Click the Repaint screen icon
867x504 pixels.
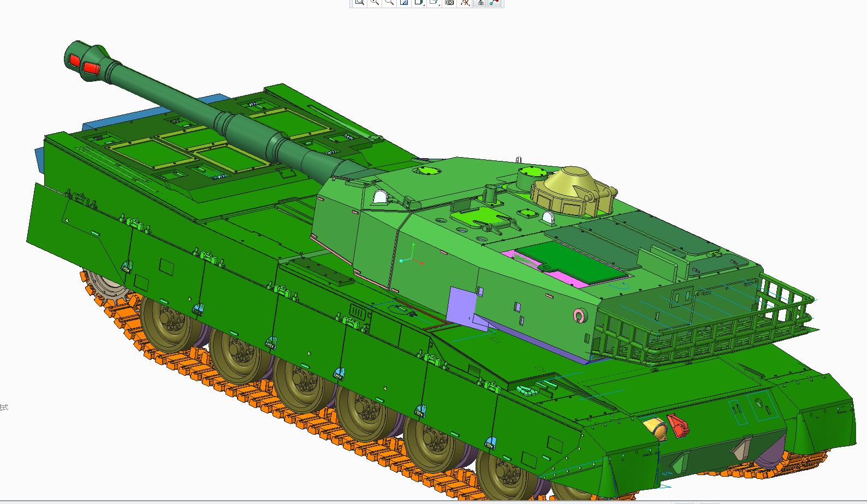pyautogui.click(x=404, y=2)
